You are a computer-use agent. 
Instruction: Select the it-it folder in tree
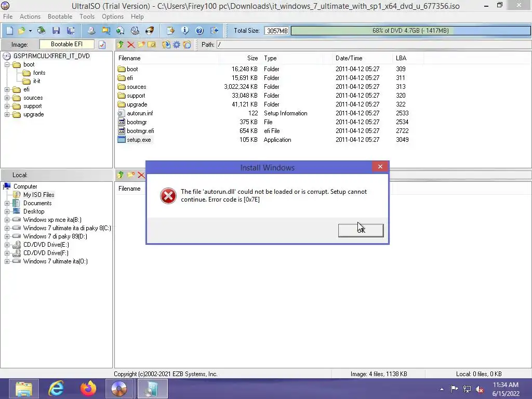click(37, 81)
